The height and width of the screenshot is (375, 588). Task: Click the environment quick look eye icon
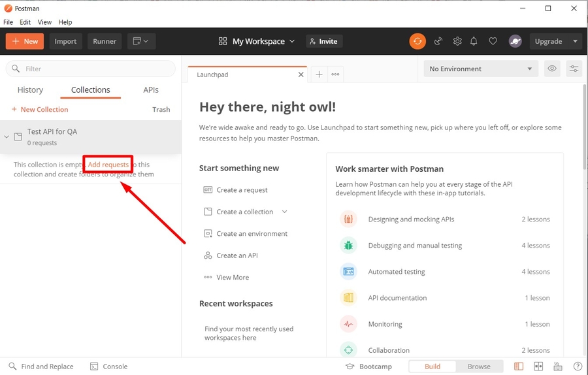coord(552,69)
